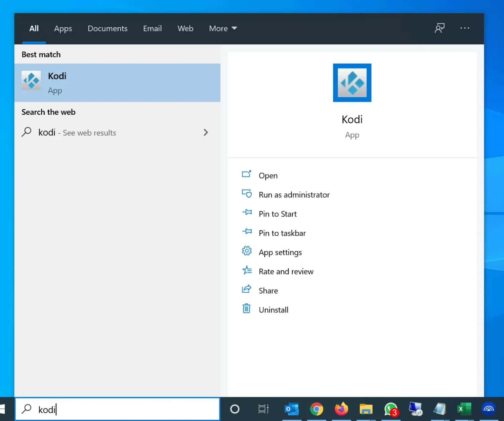Choose Share option

click(268, 291)
